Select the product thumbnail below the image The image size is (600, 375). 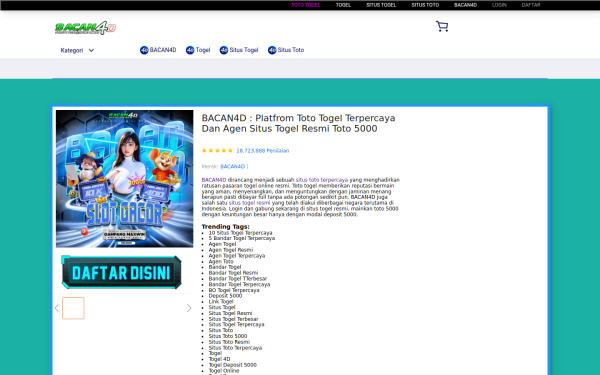tap(73, 308)
